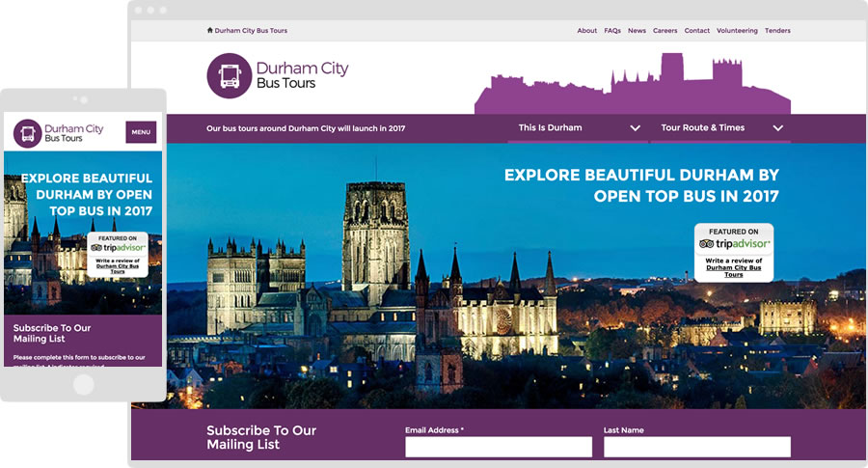Click the home icon beside Durham City Bus Tours
This screenshot has height=468, width=868.
pos(210,31)
